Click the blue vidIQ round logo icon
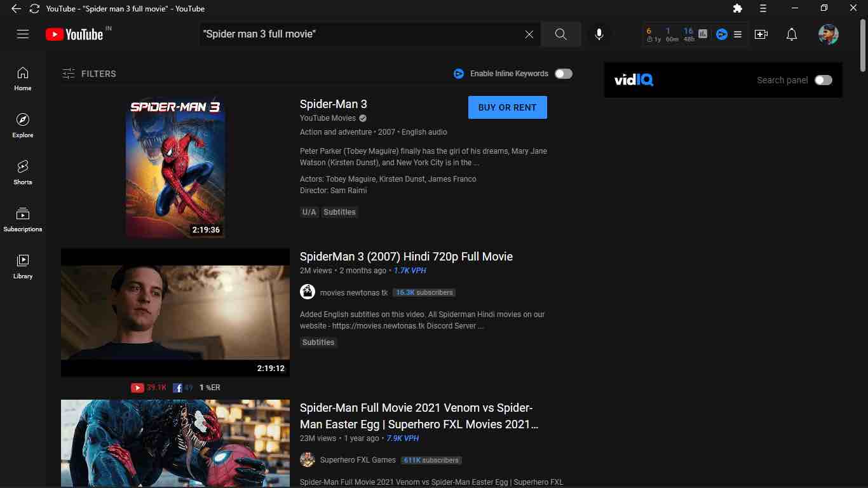The height and width of the screenshot is (488, 868). (x=721, y=34)
